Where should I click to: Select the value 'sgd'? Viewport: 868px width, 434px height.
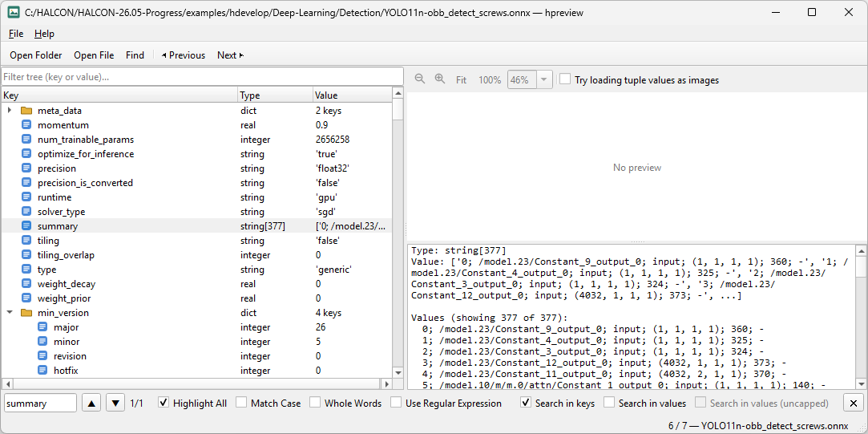click(325, 212)
